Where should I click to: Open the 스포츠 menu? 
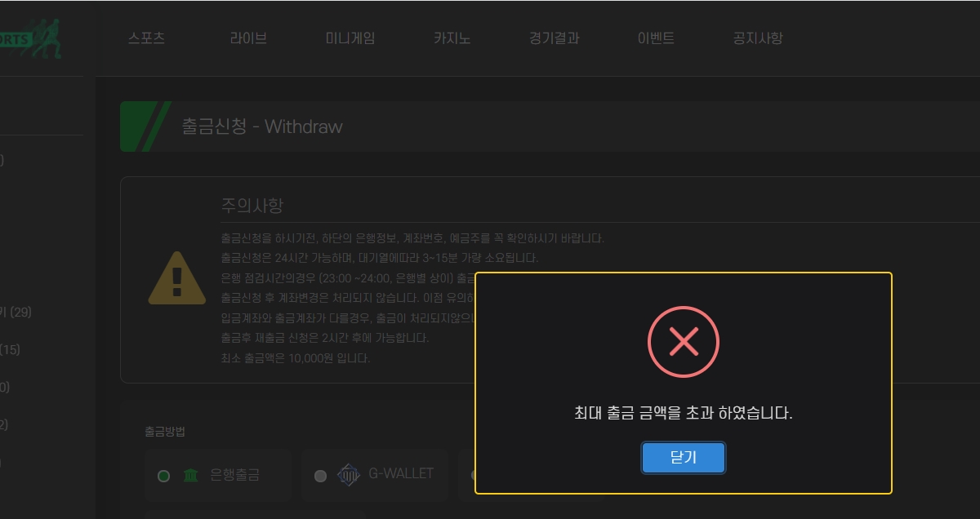coord(147,38)
